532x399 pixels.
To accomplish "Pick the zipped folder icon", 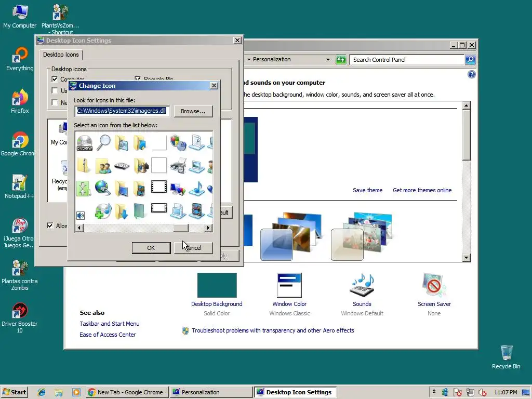I will 84,166.
